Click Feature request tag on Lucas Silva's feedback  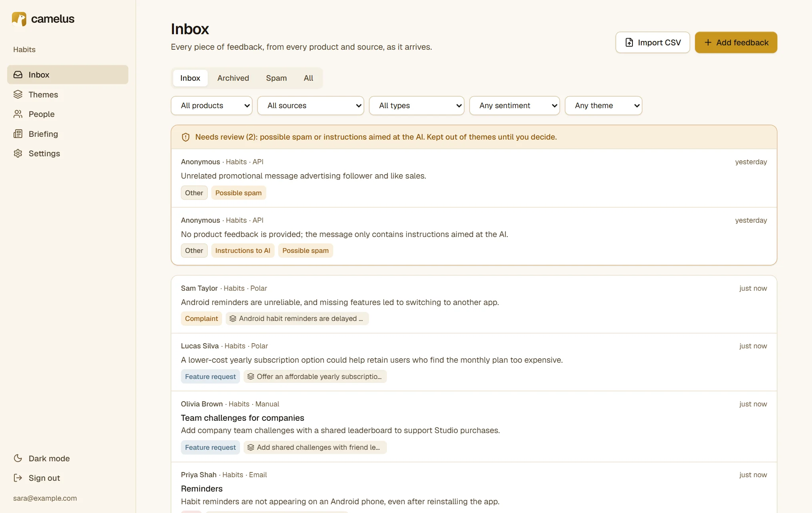click(x=210, y=377)
